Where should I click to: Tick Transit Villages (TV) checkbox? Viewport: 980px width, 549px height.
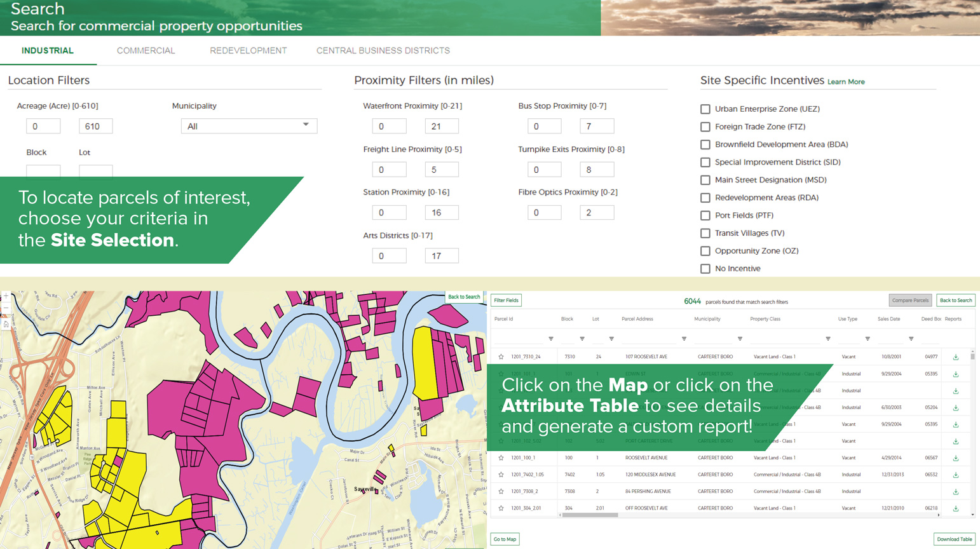[705, 233]
